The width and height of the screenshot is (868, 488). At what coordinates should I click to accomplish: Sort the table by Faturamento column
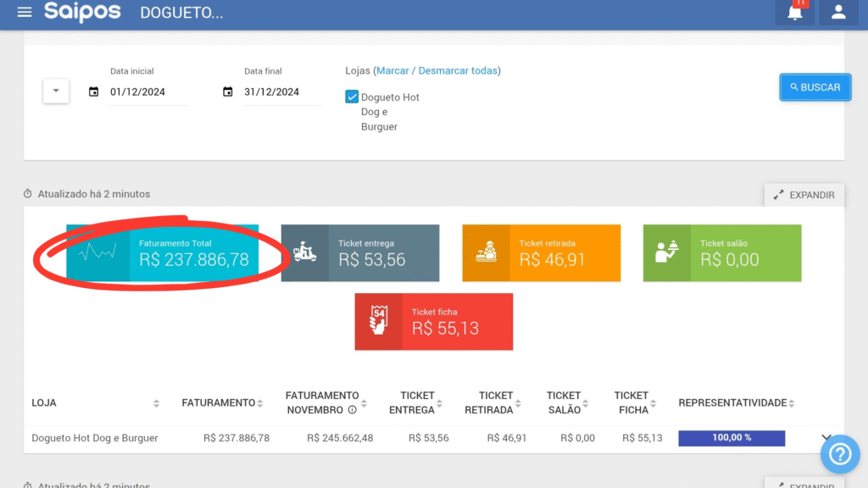point(259,403)
